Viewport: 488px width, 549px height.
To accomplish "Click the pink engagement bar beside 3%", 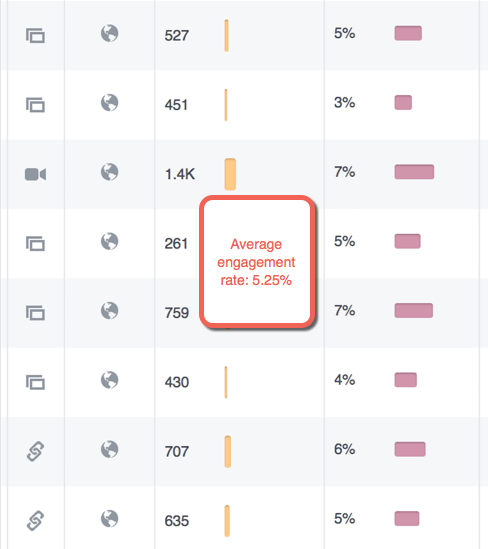I will [403, 103].
